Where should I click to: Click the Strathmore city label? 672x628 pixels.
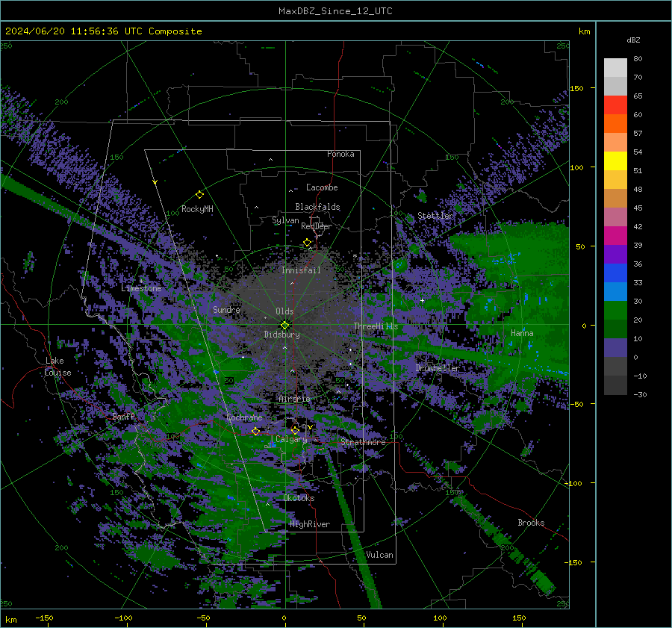point(363,442)
